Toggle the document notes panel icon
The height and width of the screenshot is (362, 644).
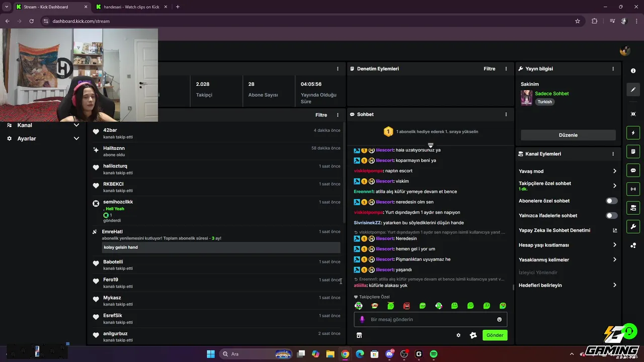coord(633,151)
